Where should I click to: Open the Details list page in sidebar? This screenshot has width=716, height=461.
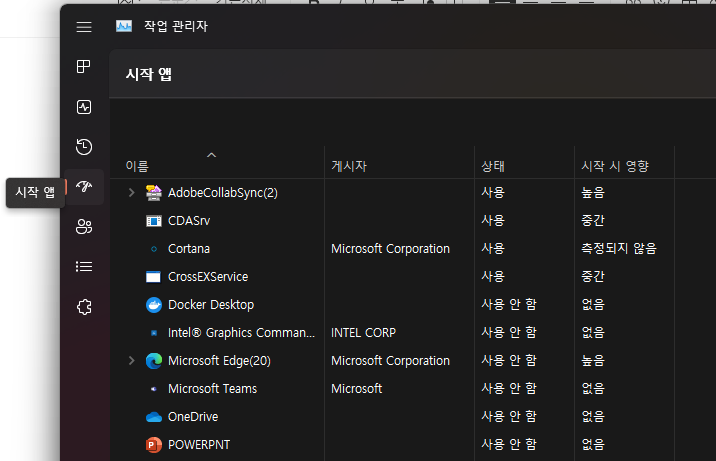(x=84, y=266)
